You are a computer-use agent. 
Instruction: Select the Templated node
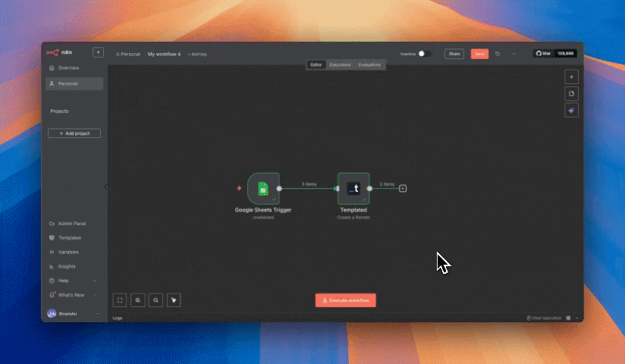pos(353,189)
